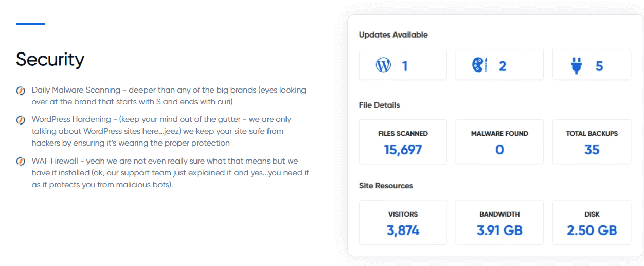Click the Visitors stat card
Viewport: 644px width, 266px height.
pyautogui.click(x=403, y=222)
